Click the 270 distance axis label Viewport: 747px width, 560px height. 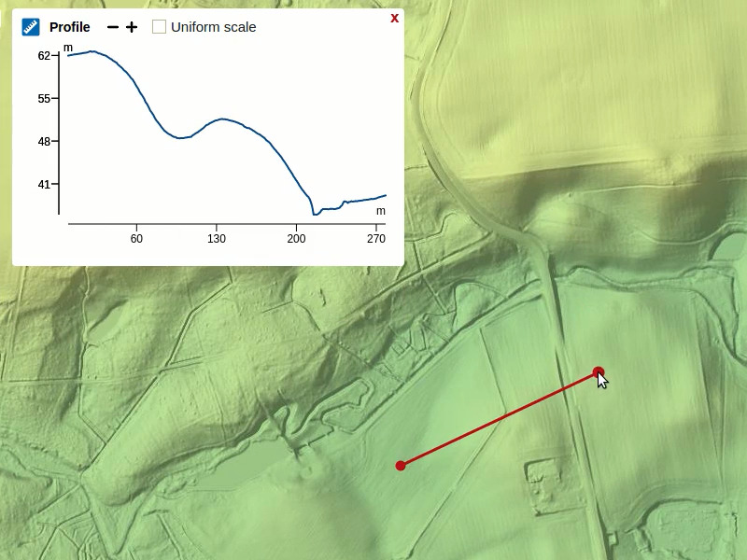point(376,239)
